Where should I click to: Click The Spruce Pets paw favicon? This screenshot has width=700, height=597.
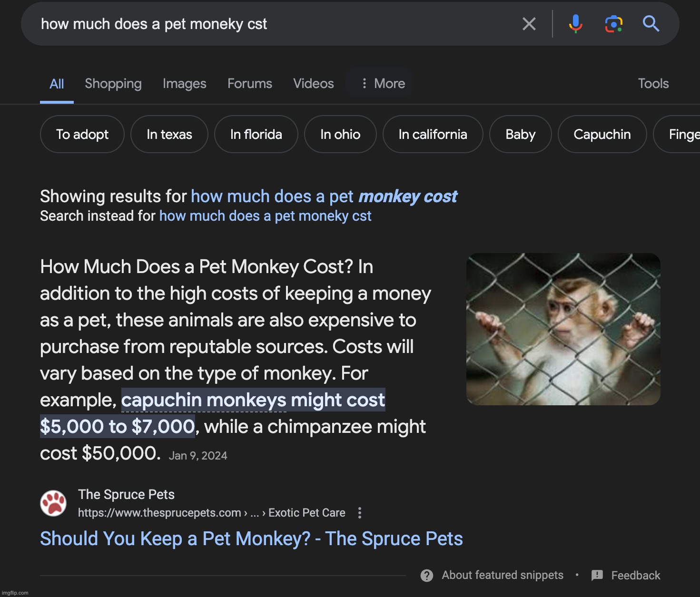coord(53,503)
